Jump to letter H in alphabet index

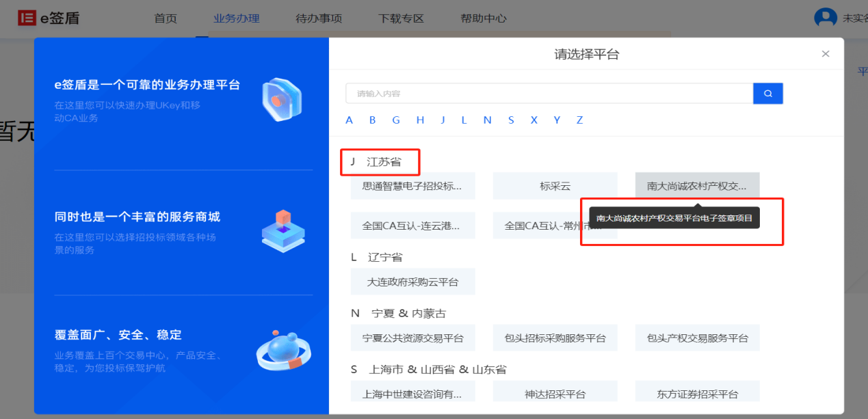tap(420, 120)
